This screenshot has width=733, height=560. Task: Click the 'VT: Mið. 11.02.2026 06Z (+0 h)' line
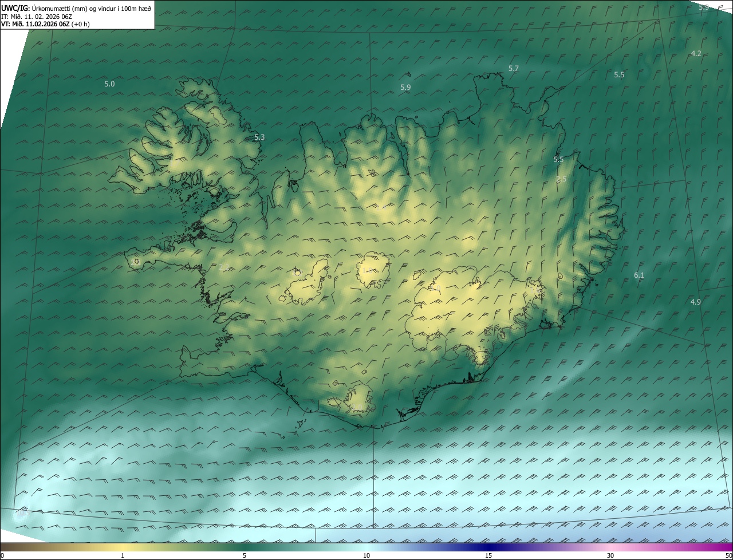[45, 24]
